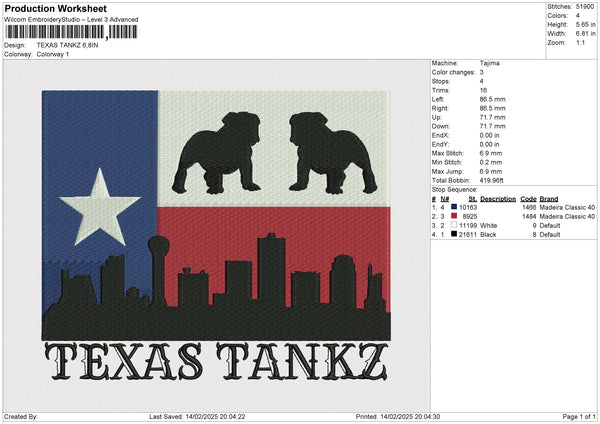
Task: Click the 'Page 1 of 1' indicator
Action: click(579, 416)
